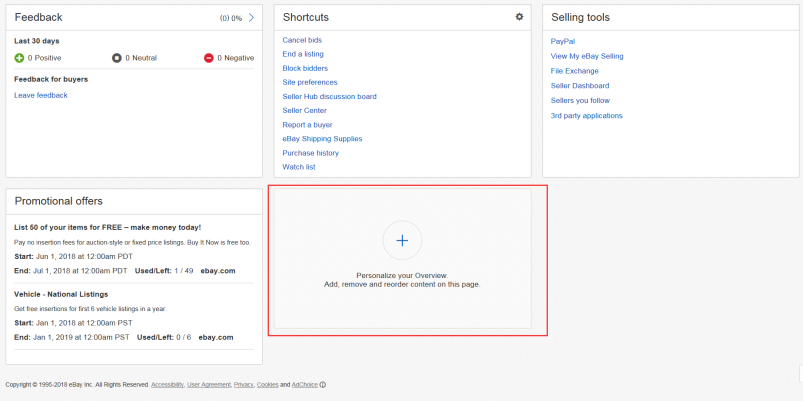Screen dimensions: 803x401
Task: Open the Block bidders link
Action: click(x=305, y=68)
